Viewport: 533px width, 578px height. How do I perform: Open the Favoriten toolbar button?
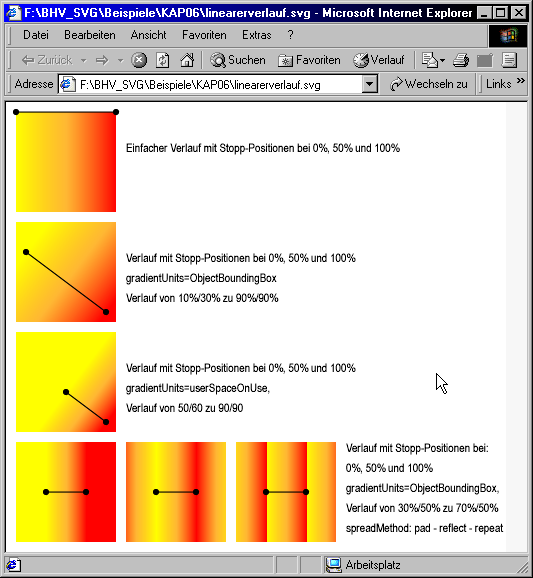[x=309, y=60]
